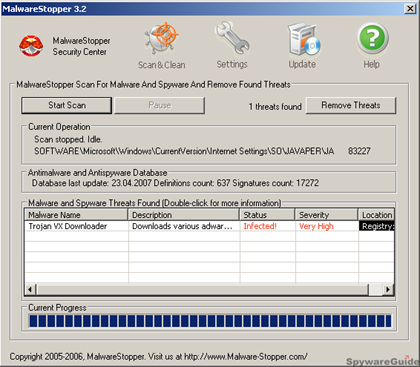The height and width of the screenshot is (367, 420).
Task: Click the 'Update' label text
Action: [302, 64]
